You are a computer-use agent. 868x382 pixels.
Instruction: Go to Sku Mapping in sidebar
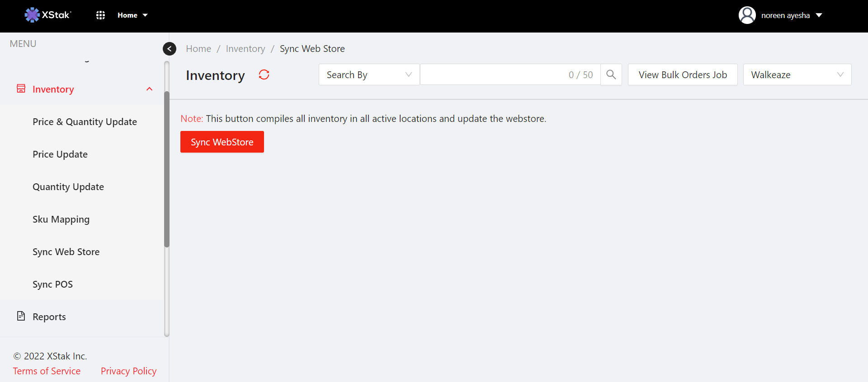coord(61,219)
